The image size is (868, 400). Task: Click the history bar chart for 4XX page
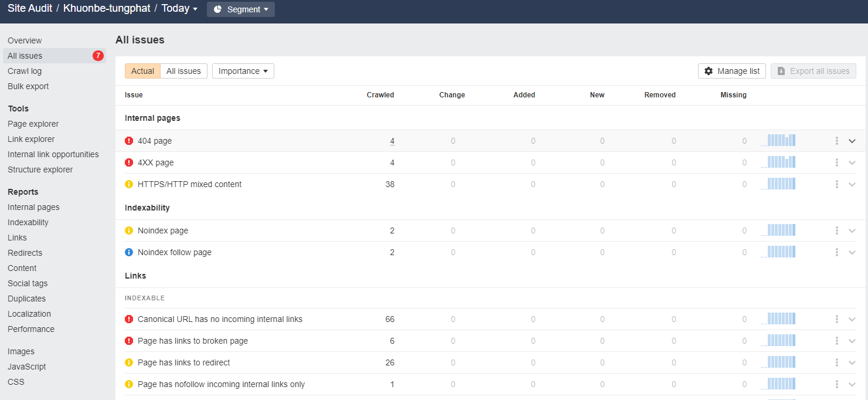tap(778, 162)
